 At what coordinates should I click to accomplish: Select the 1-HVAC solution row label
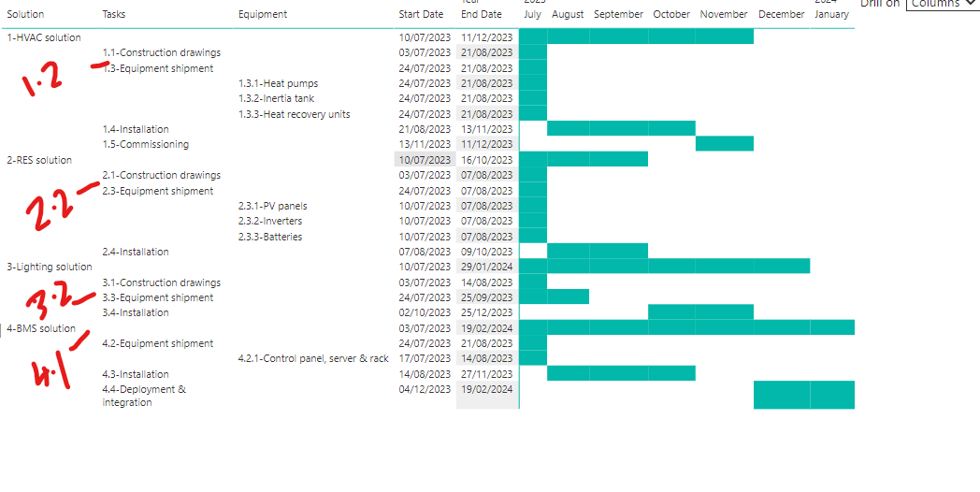[x=44, y=37]
